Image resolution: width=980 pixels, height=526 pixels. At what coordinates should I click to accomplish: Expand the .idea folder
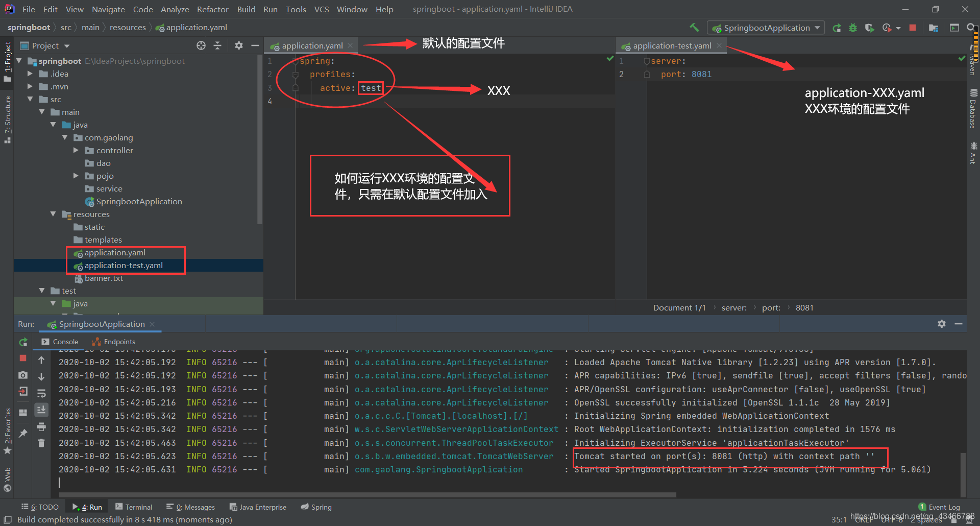click(30, 74)
